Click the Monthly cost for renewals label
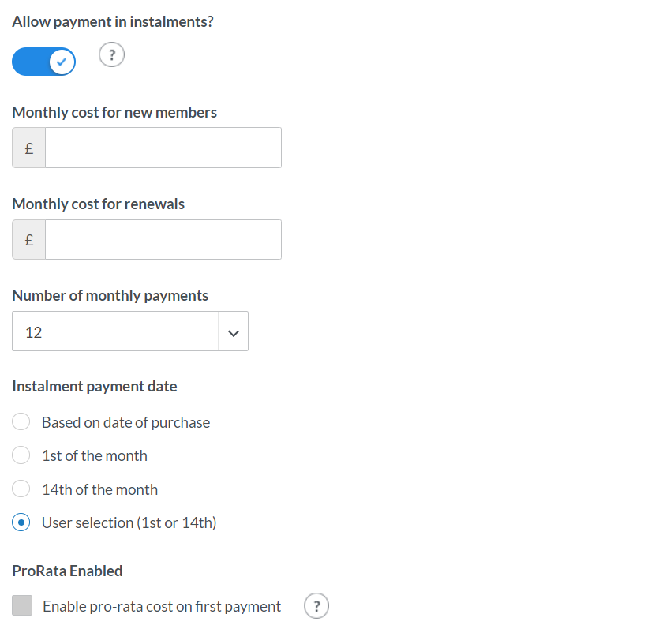Image resolution: width=659 pixels, height=644 pixels. 99,204
